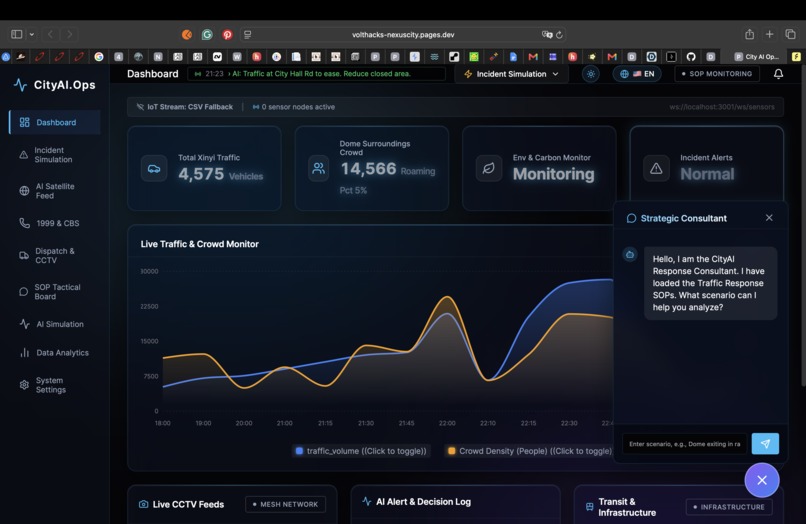The image size is (806, 524).
Task: Click the Data Analytics bar chart icon
Action: point(24,353)
